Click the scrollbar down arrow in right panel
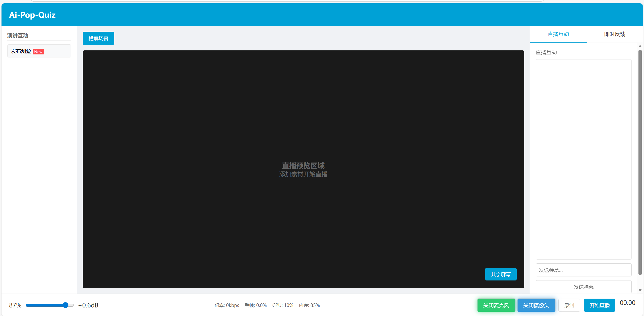Viewport: 644px width, 316px height. [640, 290]
